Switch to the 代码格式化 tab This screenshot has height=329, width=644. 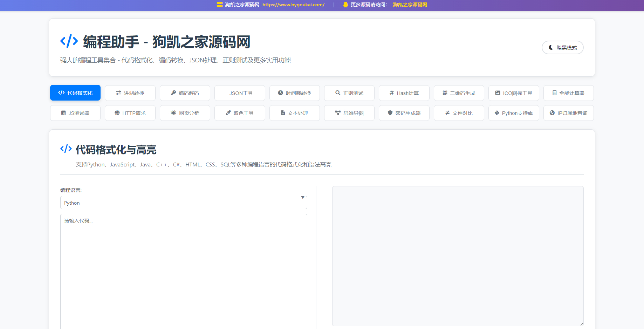point(75,92)
